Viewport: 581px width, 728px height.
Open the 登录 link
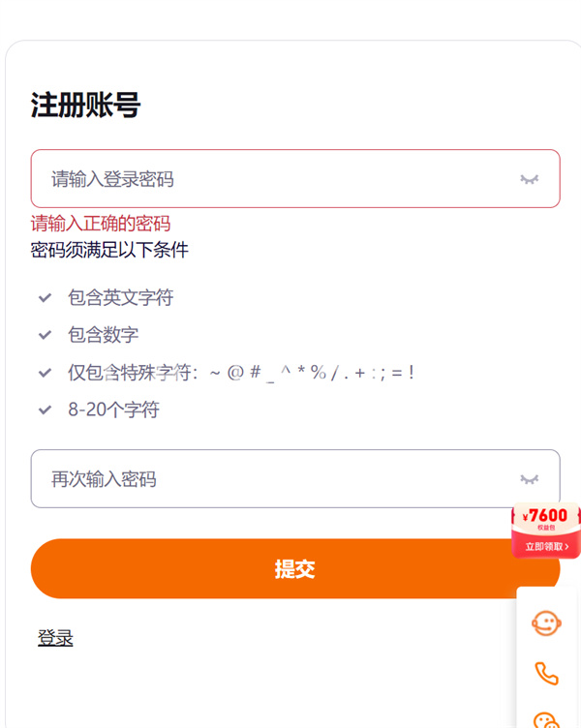(55, 637)
